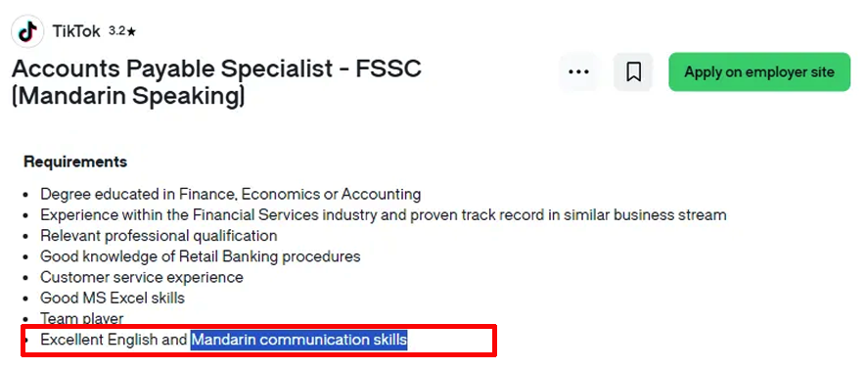Click the bullet before Excellent English

tap(26, 341)
